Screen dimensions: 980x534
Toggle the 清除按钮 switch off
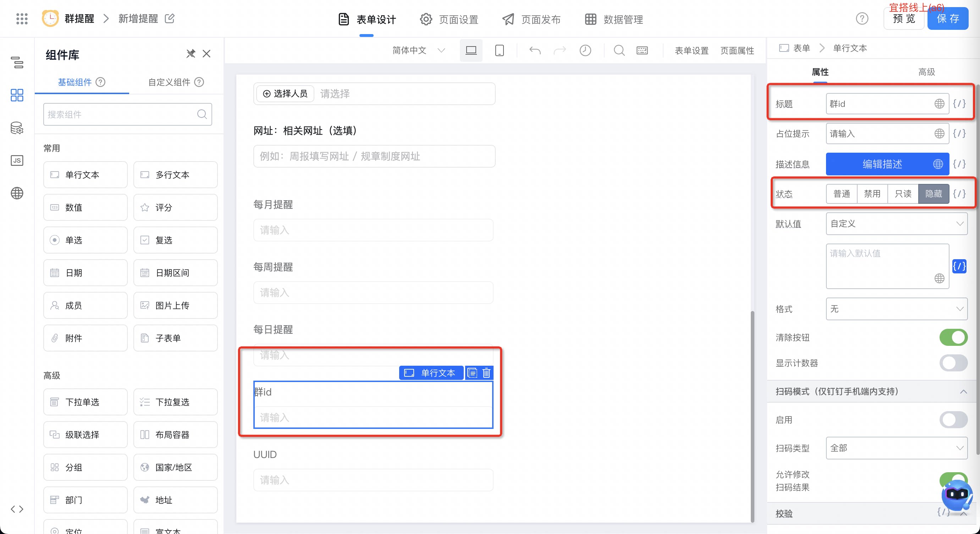click(953, 337)
